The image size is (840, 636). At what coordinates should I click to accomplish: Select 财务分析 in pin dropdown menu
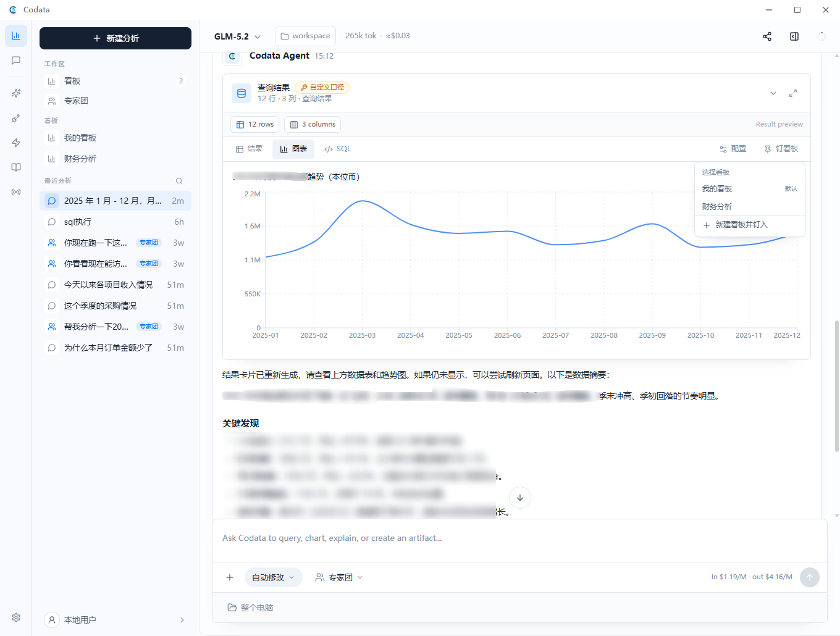pos(749,207)
